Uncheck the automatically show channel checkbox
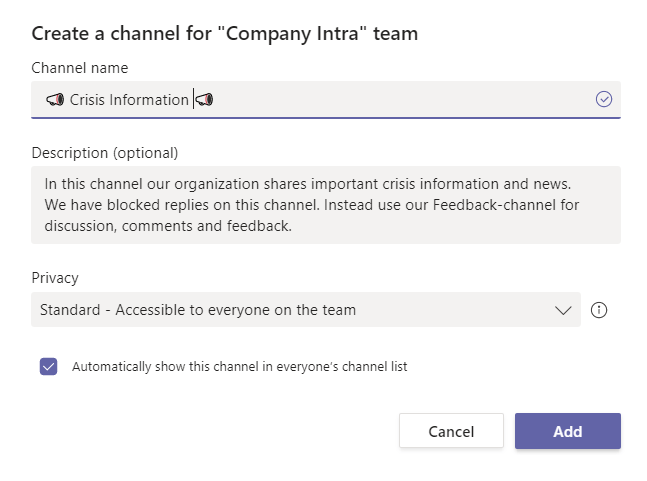The image size is (647, 481). click(x=49, y=366)
